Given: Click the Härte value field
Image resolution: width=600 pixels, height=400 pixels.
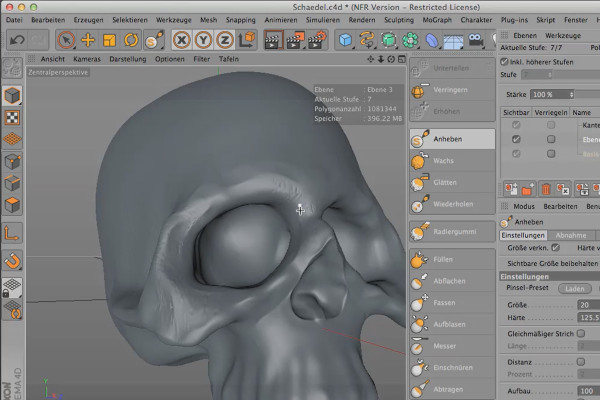Looking at the screenshot, I should point(589,317).
